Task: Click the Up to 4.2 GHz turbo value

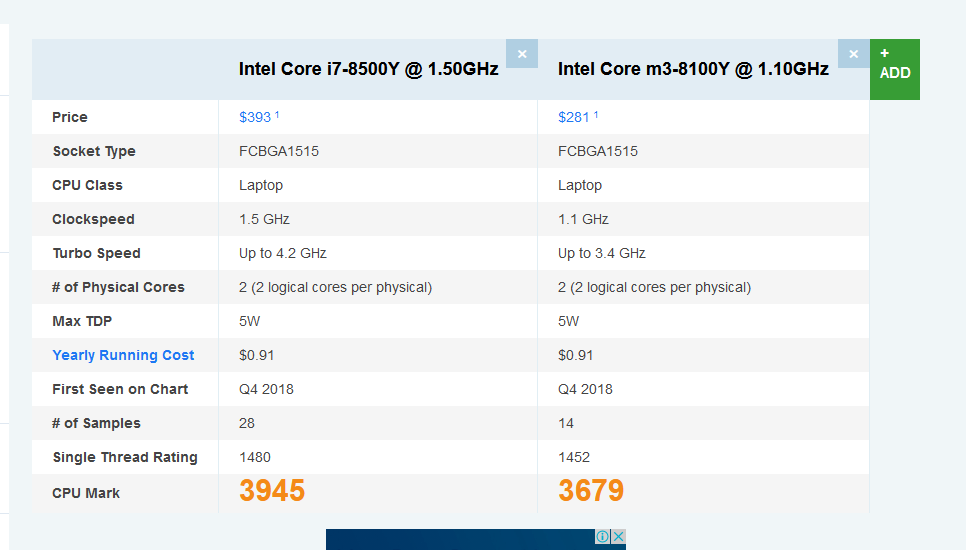Action: point(283,253)
